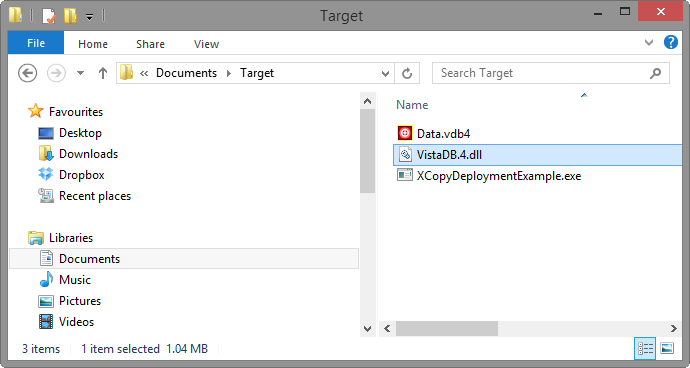The width and height of the screenshot is (690, 368).
Task: Click the file list's horizontal scrollbar thumb
Action: [447, 328]
